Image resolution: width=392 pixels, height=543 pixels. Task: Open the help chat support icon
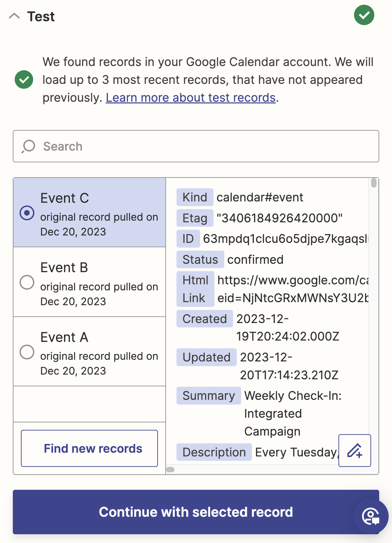pos(370,516)
